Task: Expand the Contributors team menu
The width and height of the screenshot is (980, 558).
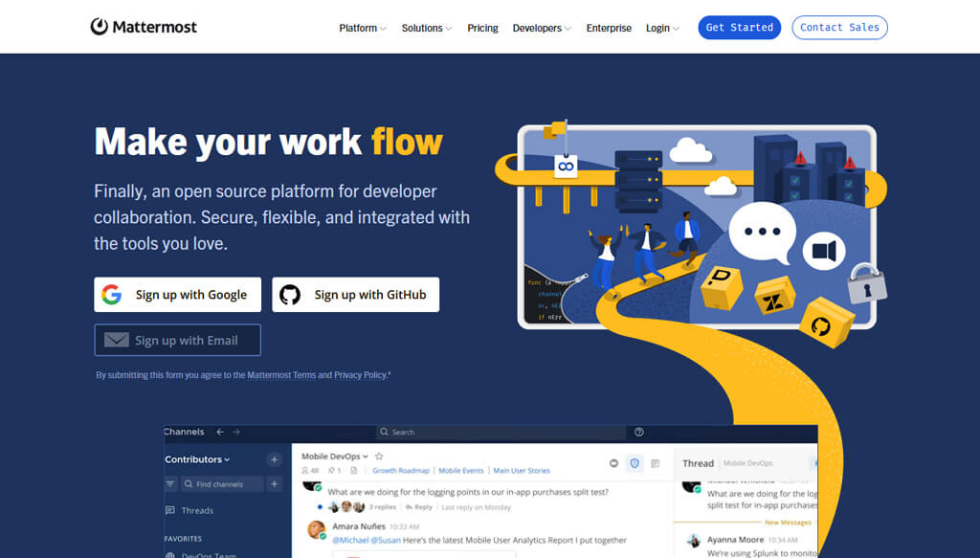Action: tap(197, 459)
